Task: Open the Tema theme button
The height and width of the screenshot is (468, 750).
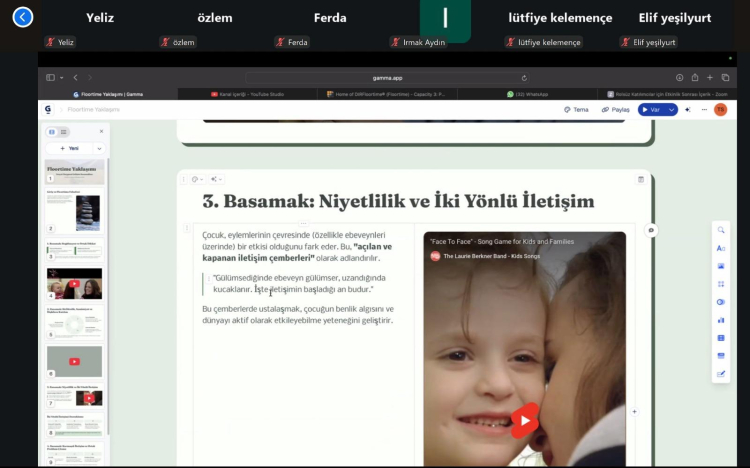Action: pos(576,110)
